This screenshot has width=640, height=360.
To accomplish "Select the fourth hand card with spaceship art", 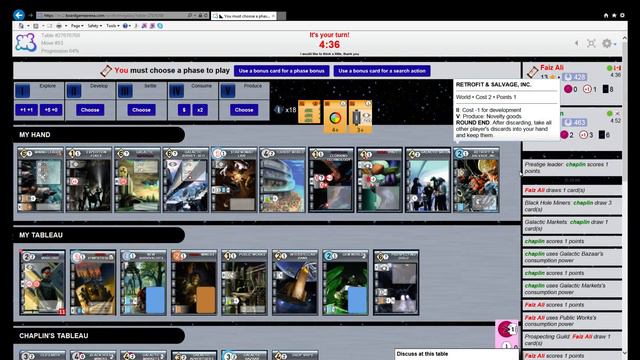I will 186,180.
